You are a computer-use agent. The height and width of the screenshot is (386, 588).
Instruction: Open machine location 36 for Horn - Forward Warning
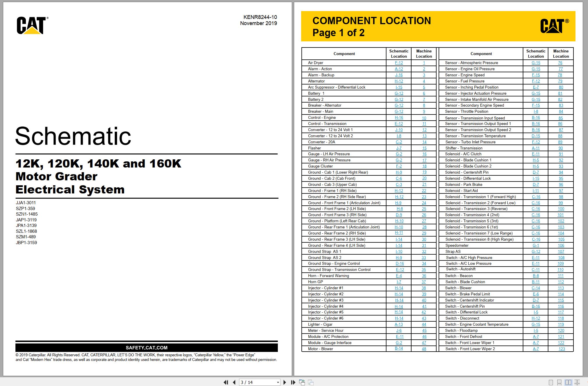point(424,276)
